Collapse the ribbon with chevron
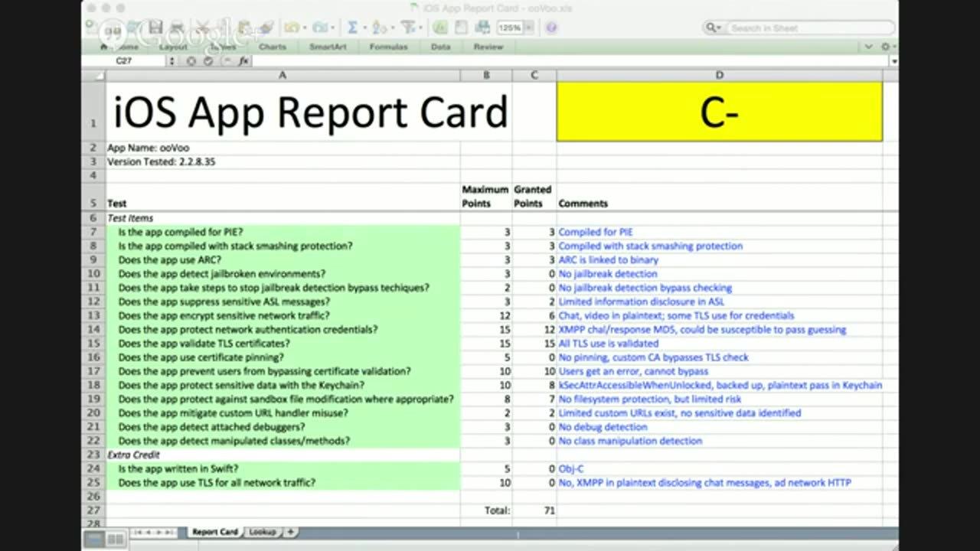This screenshot has height=551, width=980. coord(868,47)
